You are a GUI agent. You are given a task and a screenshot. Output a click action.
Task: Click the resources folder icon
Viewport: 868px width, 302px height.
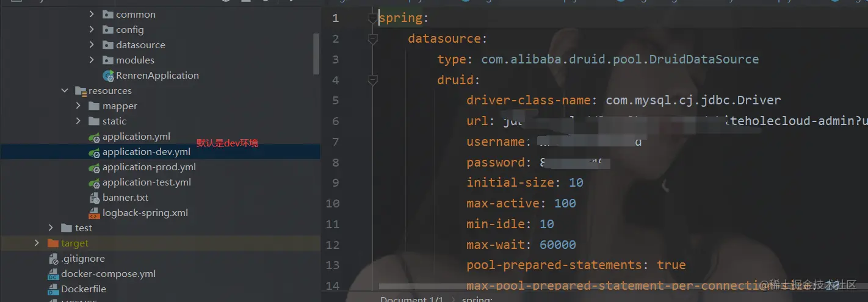pos(81,91)
